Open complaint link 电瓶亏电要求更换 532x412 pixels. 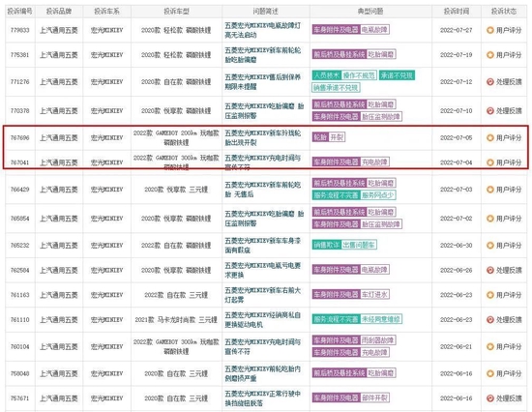pyautogui.click(x=262, y=270)
